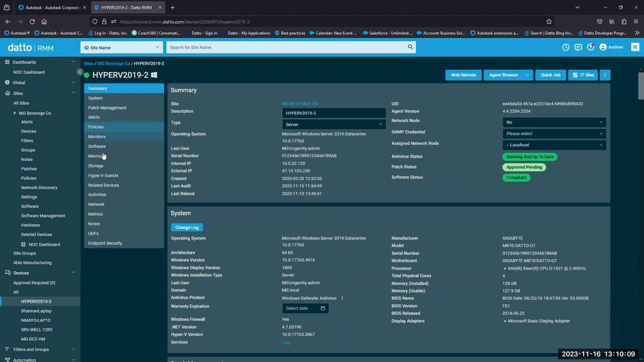
Task: Open the MG BEVERAGE CO site link
Action: (300, 104)
